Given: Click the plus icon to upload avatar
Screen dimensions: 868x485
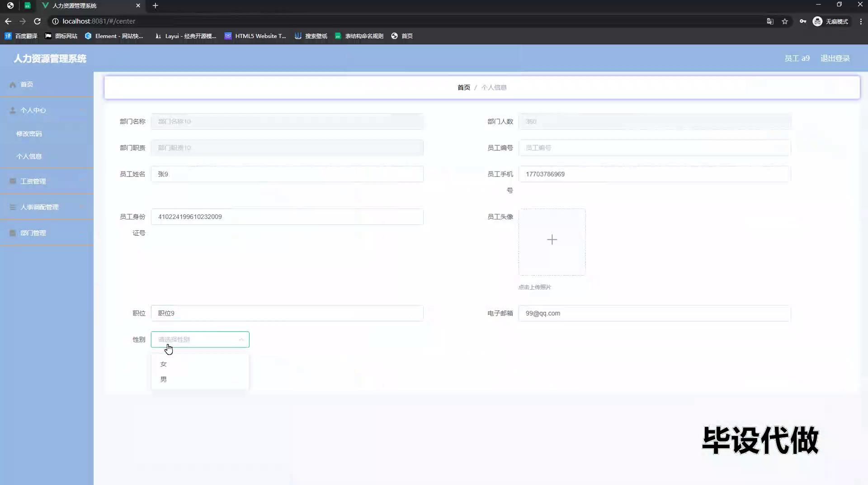Looking at the screenshot, I should 552,240.
